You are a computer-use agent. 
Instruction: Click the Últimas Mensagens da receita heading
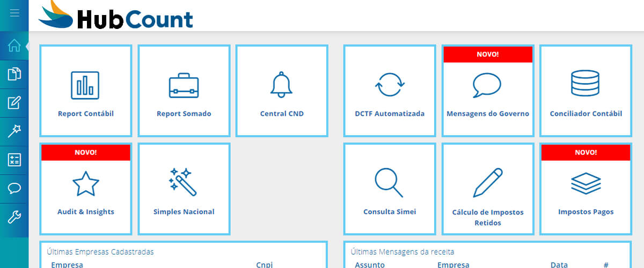tap(402, 251)
